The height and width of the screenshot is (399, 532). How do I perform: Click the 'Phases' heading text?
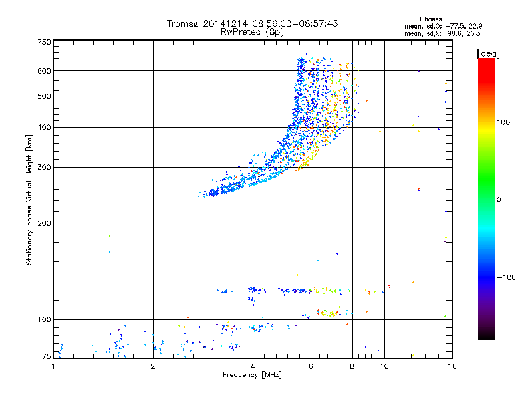[430, 19]
